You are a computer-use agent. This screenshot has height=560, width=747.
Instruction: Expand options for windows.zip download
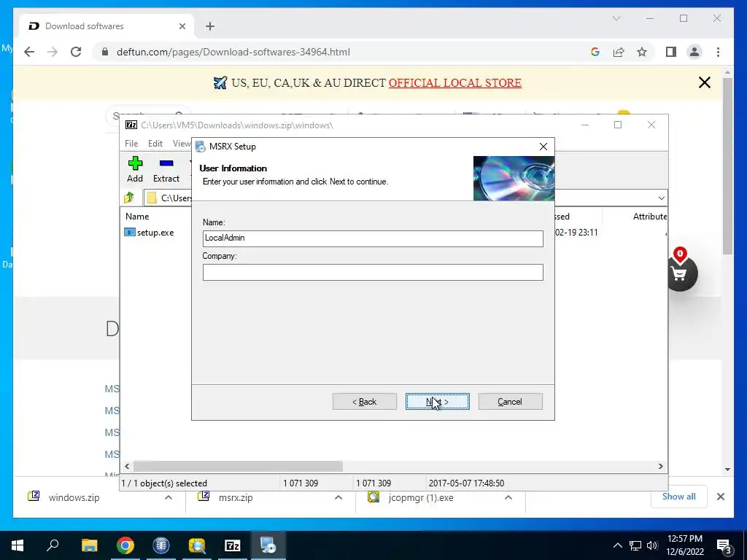click(x=169, y=497)
